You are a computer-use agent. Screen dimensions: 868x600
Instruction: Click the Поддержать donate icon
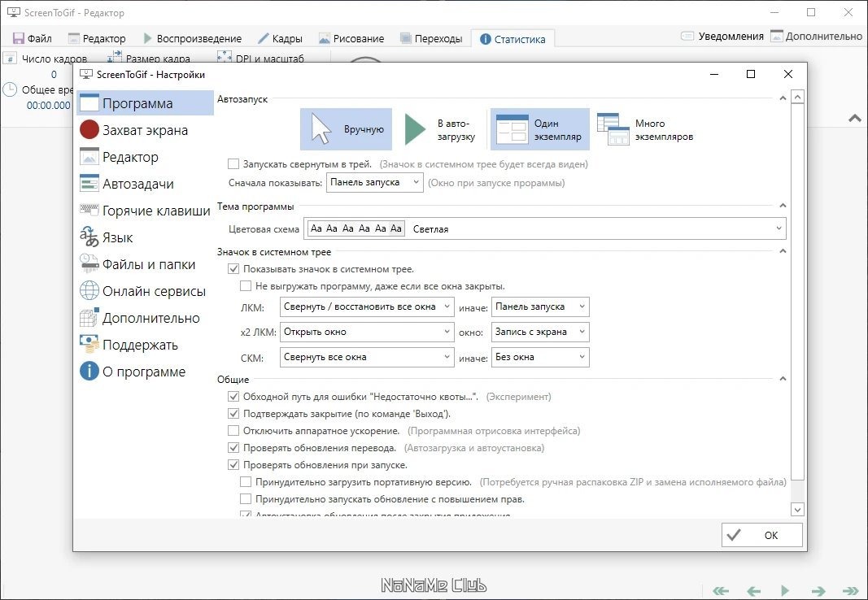pos(89,344)
